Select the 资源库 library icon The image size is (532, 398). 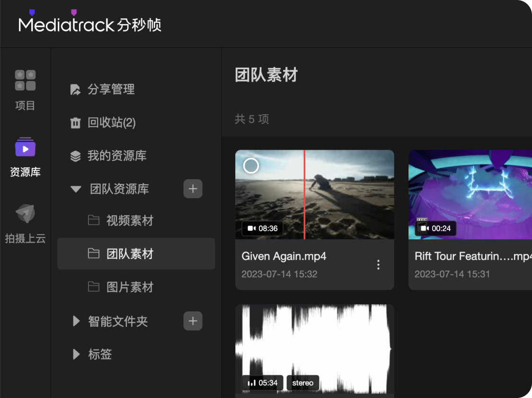tap(25, 147)
